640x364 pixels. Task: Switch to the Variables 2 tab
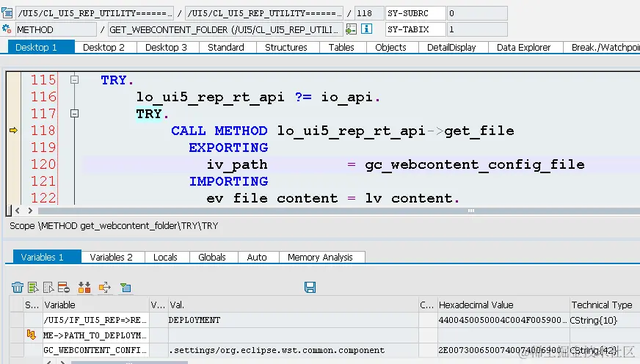point(112,257)
